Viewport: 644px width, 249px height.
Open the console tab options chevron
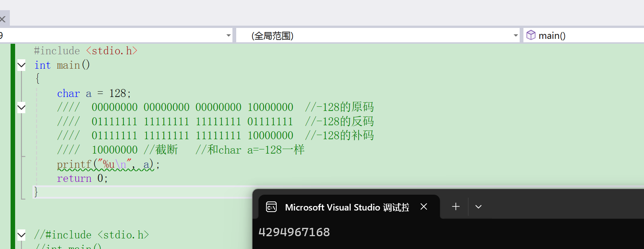[x=478, y=207]
